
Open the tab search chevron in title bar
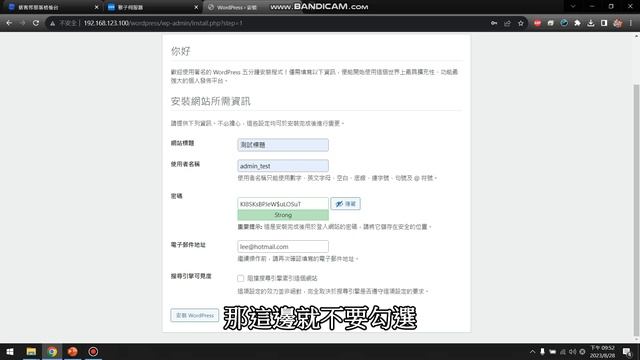[573, 7]
